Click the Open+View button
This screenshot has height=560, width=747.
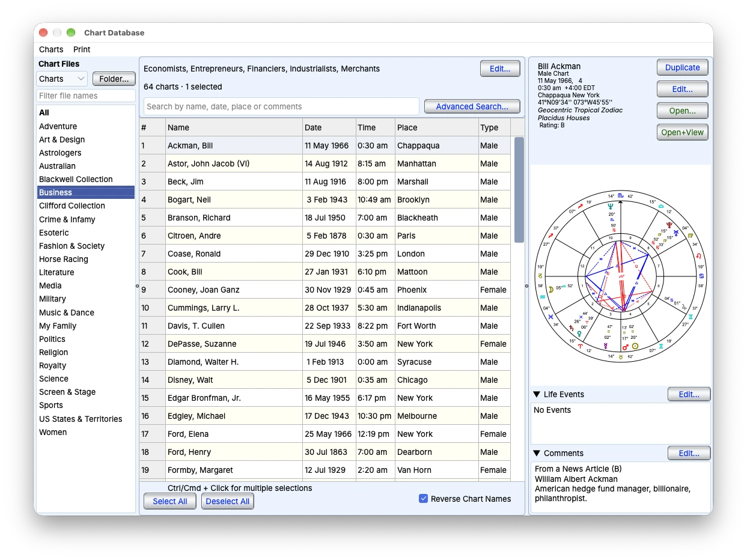click(x=682, y=132)
